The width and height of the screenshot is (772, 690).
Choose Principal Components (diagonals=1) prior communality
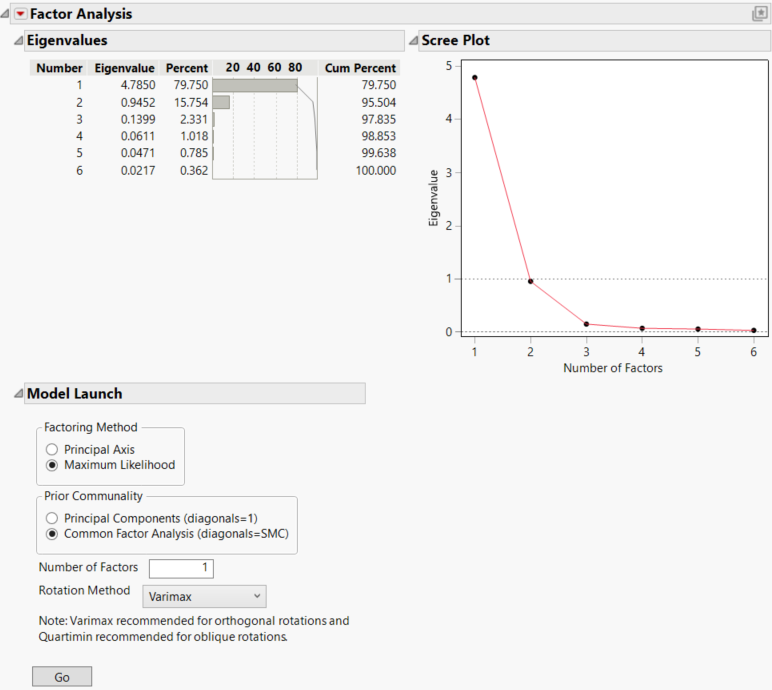pos(52,518)
